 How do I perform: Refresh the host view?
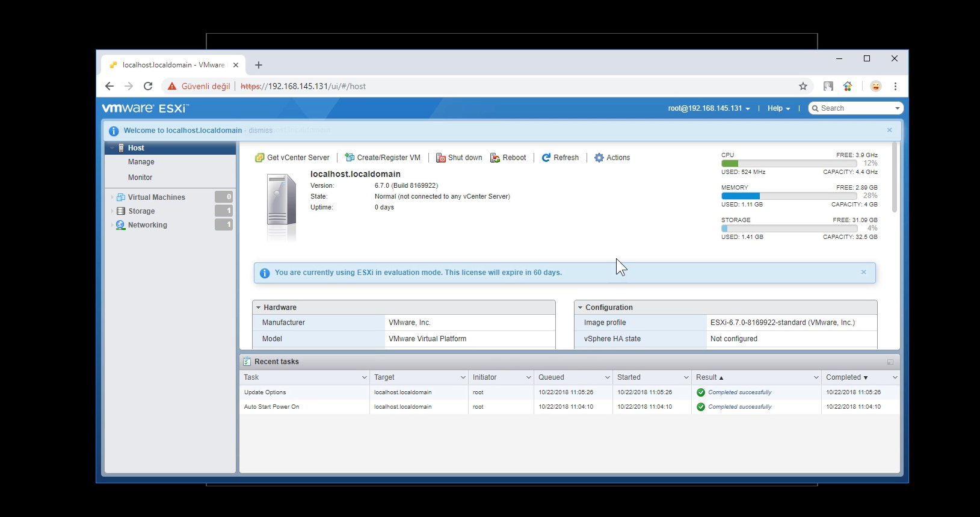(560, 158)
